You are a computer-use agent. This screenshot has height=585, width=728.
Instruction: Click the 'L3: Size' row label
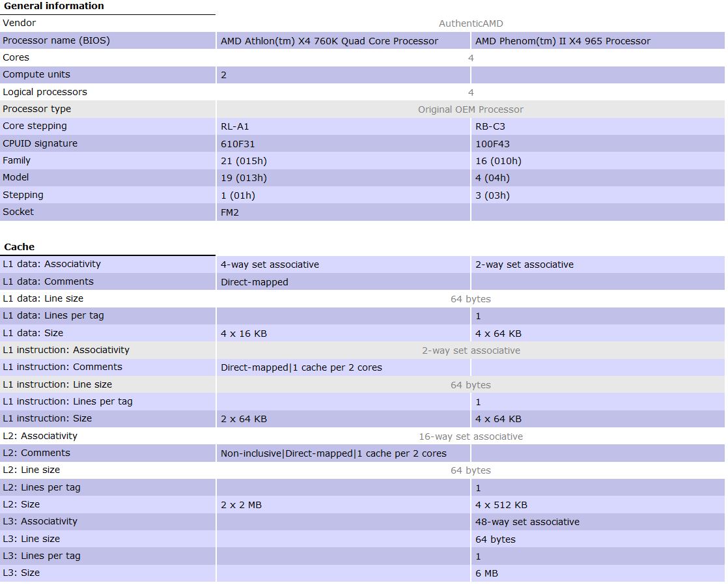pyautogui.click(x=21, y=573)
